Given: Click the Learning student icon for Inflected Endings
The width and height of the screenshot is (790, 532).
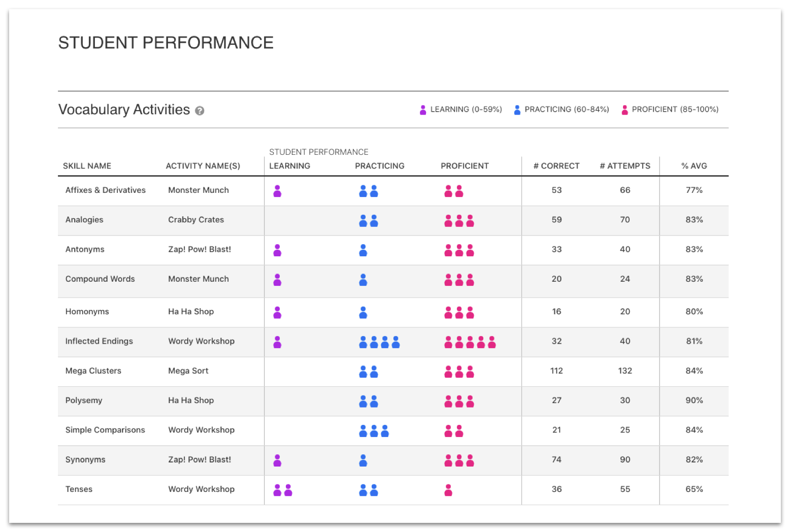Looking at the screenshot, I should tap(277, 342).
